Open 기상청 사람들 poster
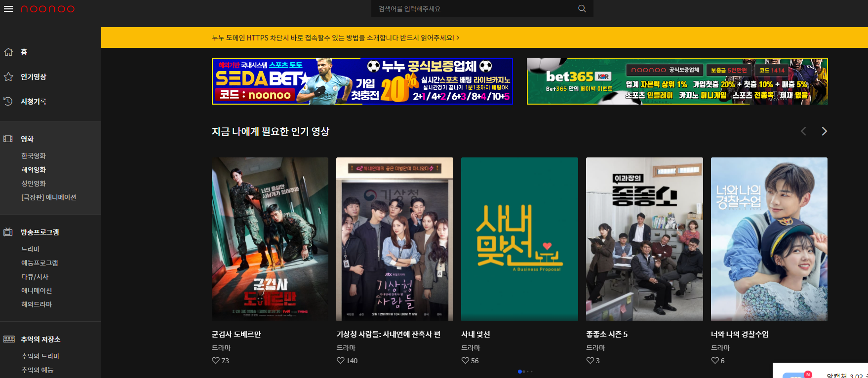 (395, 239)
